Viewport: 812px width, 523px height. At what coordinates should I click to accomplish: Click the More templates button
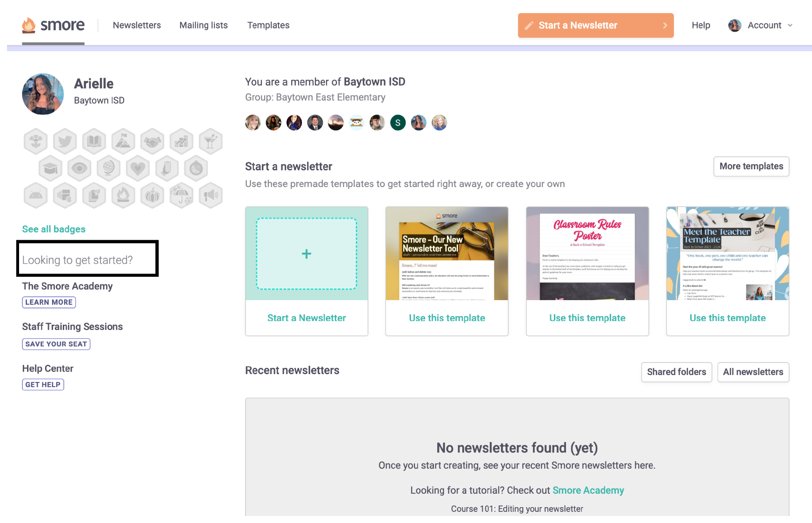point(751,166)
